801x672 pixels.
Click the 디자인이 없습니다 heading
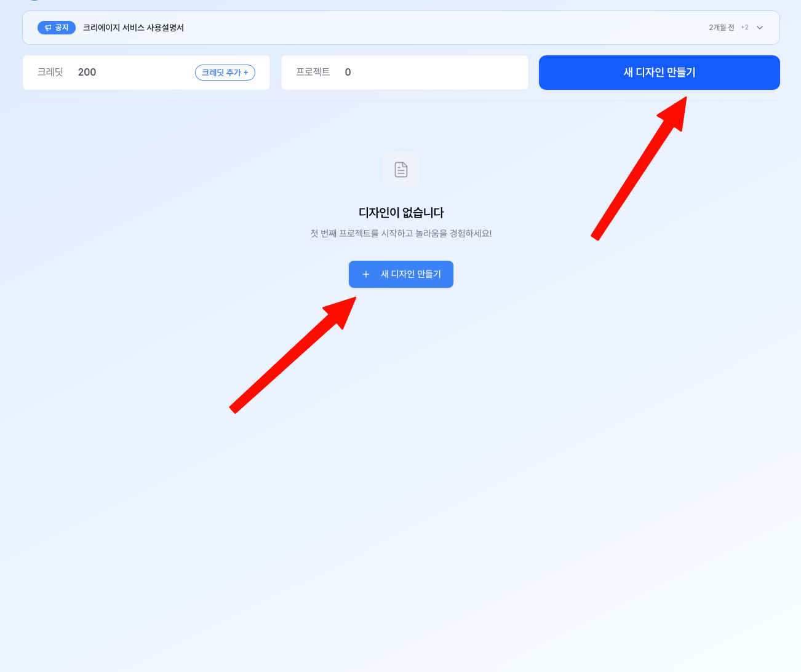[x=401, y=213]
